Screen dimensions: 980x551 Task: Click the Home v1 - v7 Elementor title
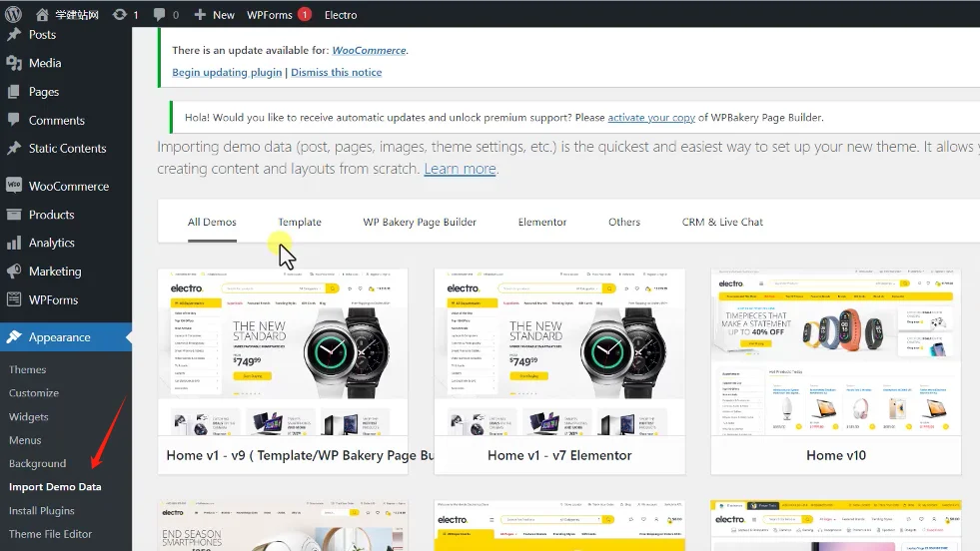[559, 455]
